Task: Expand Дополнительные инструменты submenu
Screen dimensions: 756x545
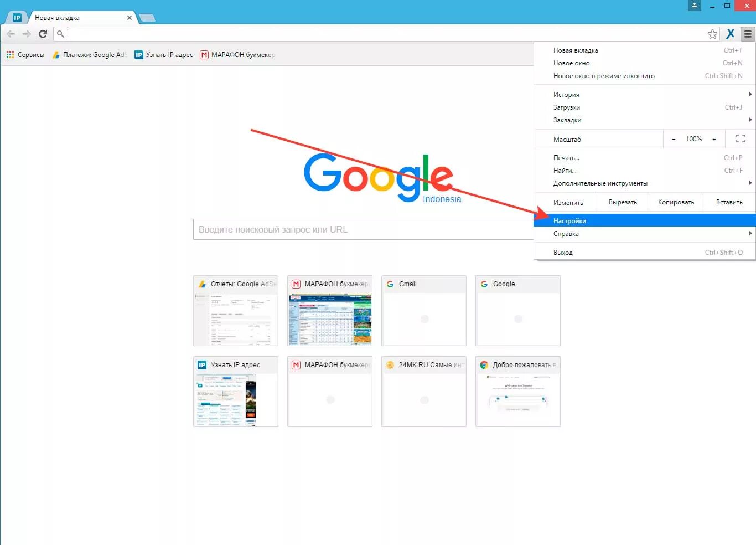Action: tap(645, 183)
